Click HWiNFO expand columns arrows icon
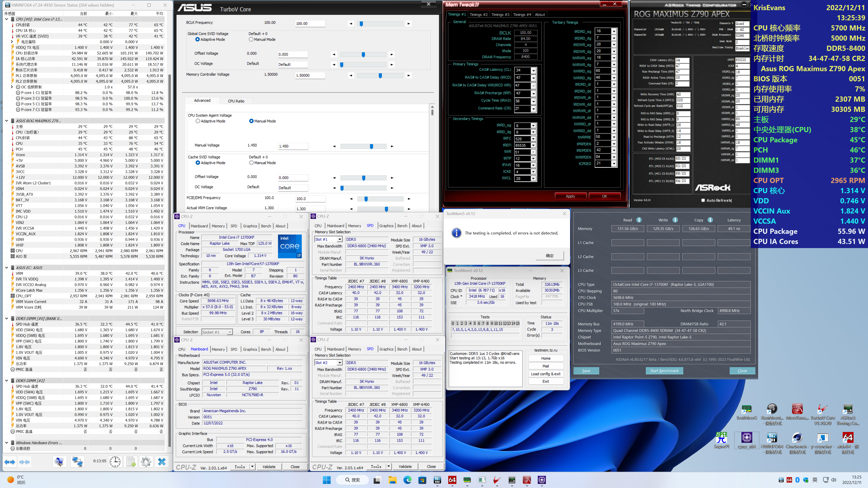868x488 pixels. 10,462
